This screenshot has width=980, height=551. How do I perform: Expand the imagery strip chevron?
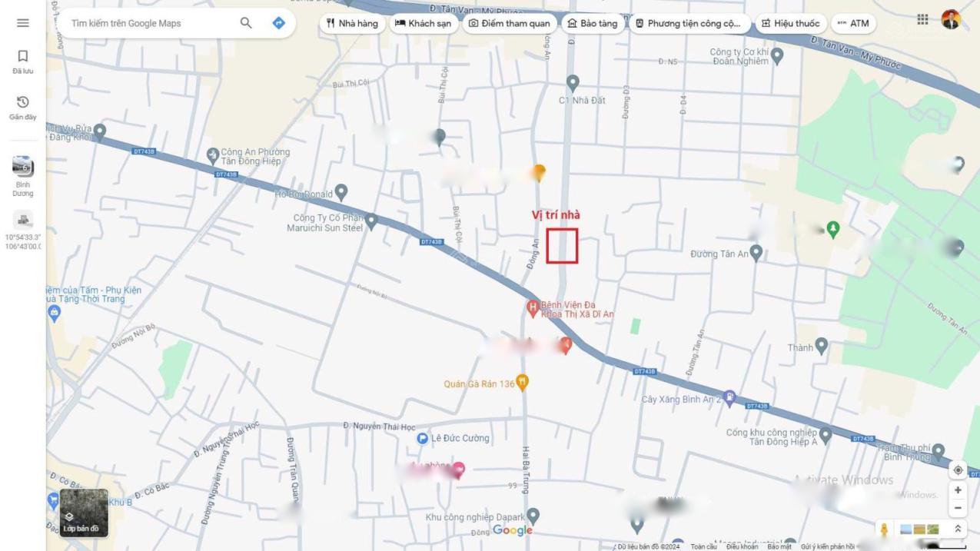point(958,529)
